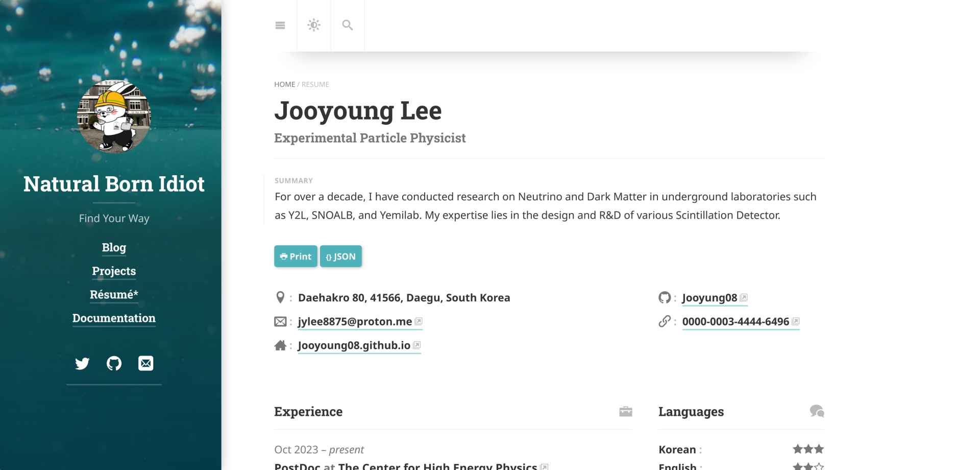This screenshot has width=980, height=470.
Task: Click the location pin icon near the address
Action: tap(280, 297)
